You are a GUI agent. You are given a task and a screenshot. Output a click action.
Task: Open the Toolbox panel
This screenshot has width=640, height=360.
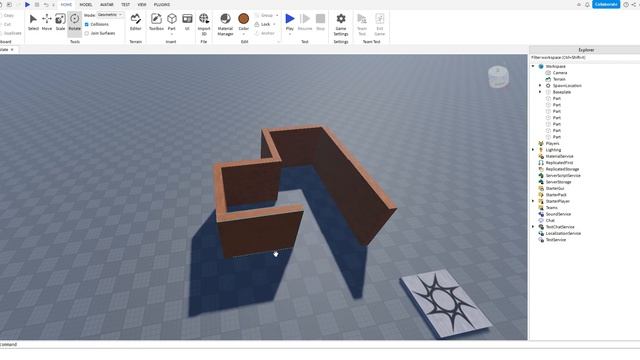click(x=156, y=22)
